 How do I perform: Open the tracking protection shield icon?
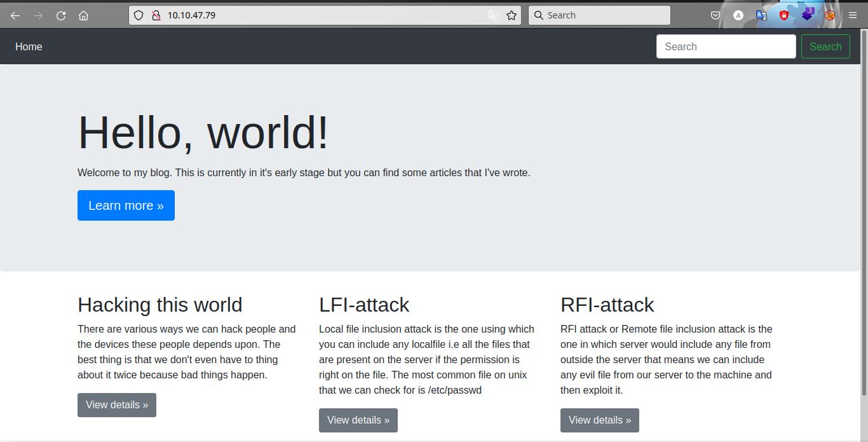pos(139,15)
